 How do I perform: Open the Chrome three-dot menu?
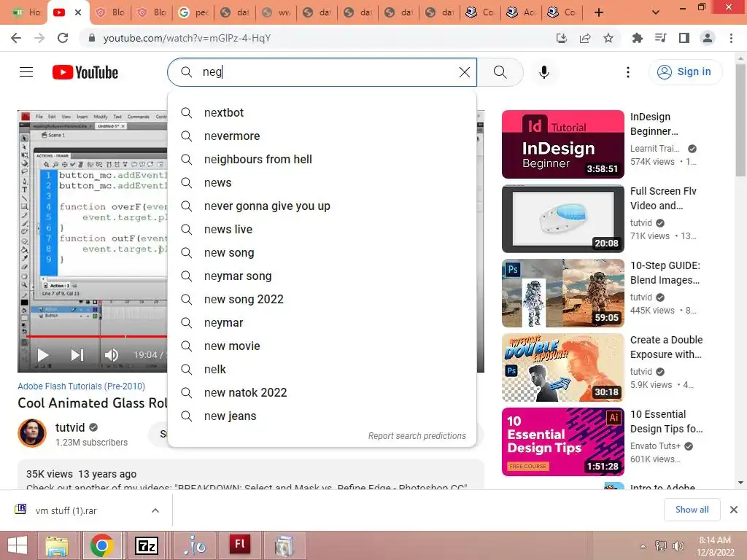pos(731,38)
